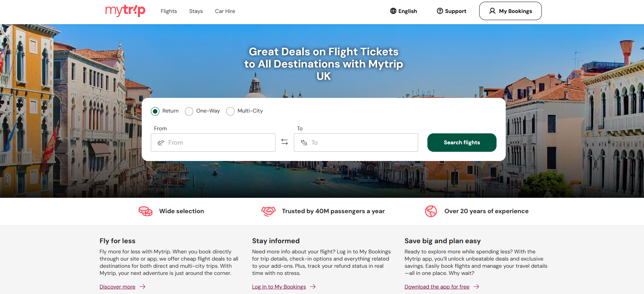
Task: Click the Fly for less heading
Action: click(x=117, y=241)
